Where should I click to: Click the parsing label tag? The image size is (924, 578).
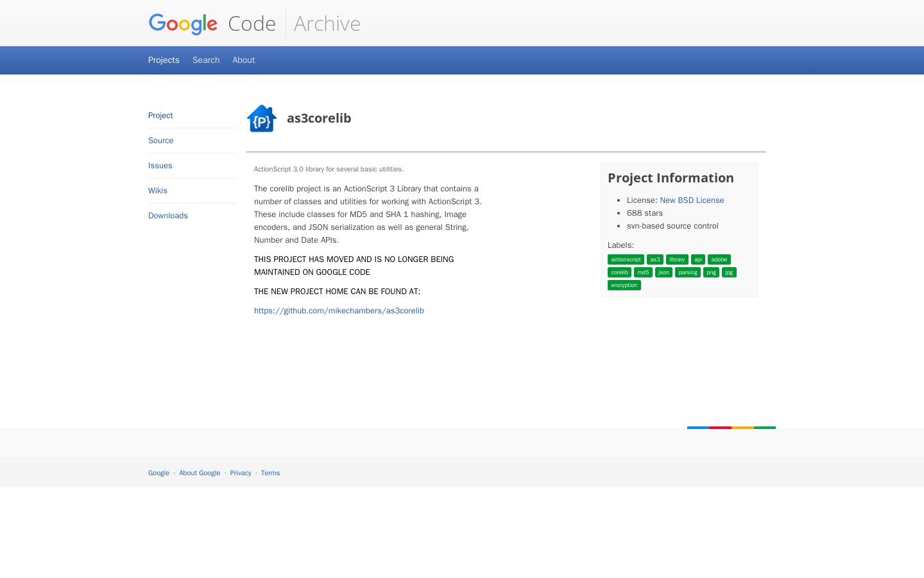point(688,272)
